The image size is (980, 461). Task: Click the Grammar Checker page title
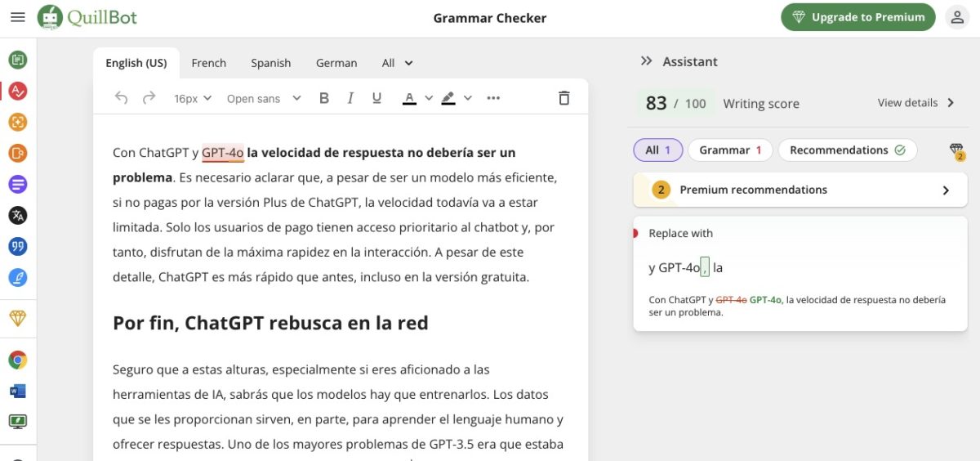click(490, 17)
